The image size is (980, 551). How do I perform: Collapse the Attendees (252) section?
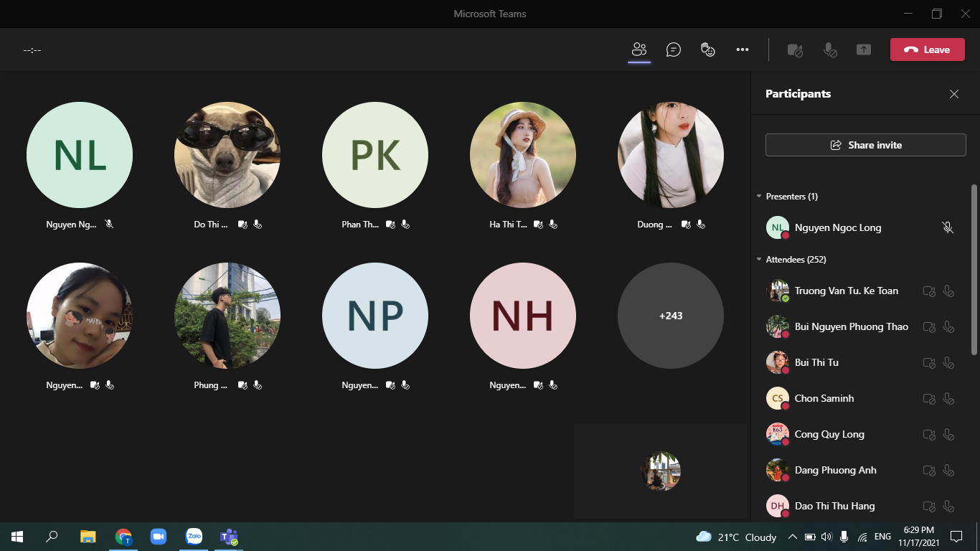760,260
